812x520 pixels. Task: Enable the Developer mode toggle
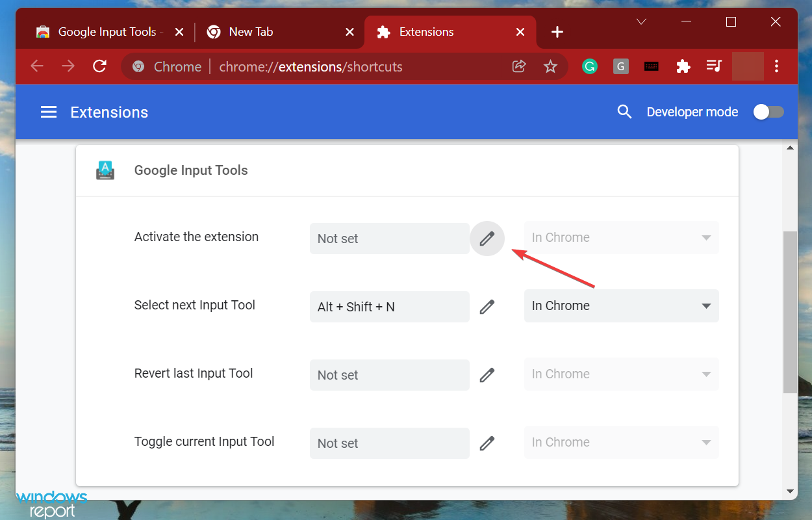pyautogui.click(x=768, y=112)
